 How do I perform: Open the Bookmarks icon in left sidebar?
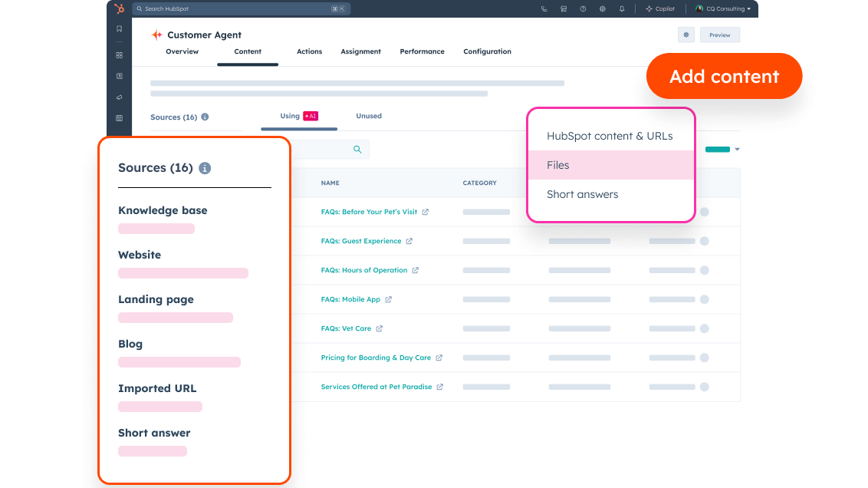pos(119,28)
